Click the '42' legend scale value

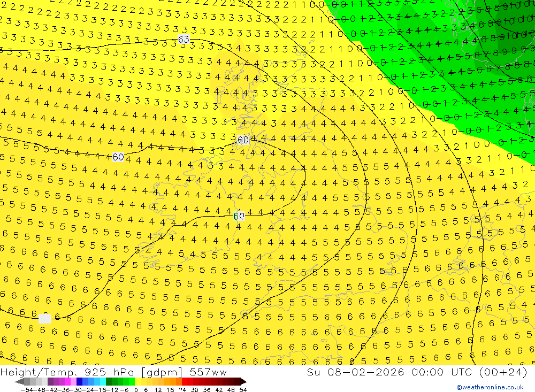pyautogui.click(x=219, y=390)
